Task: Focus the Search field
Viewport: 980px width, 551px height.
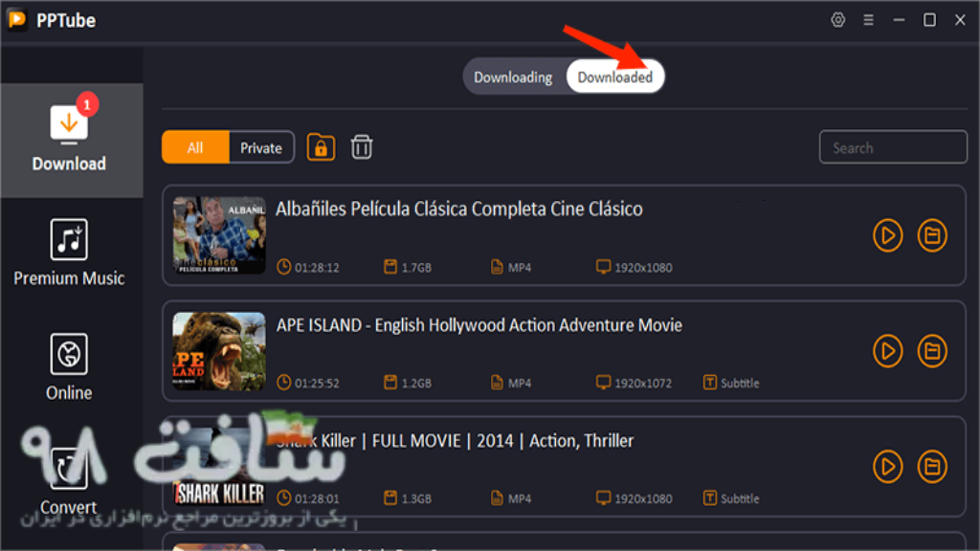Action: click(x=893, y=147)
